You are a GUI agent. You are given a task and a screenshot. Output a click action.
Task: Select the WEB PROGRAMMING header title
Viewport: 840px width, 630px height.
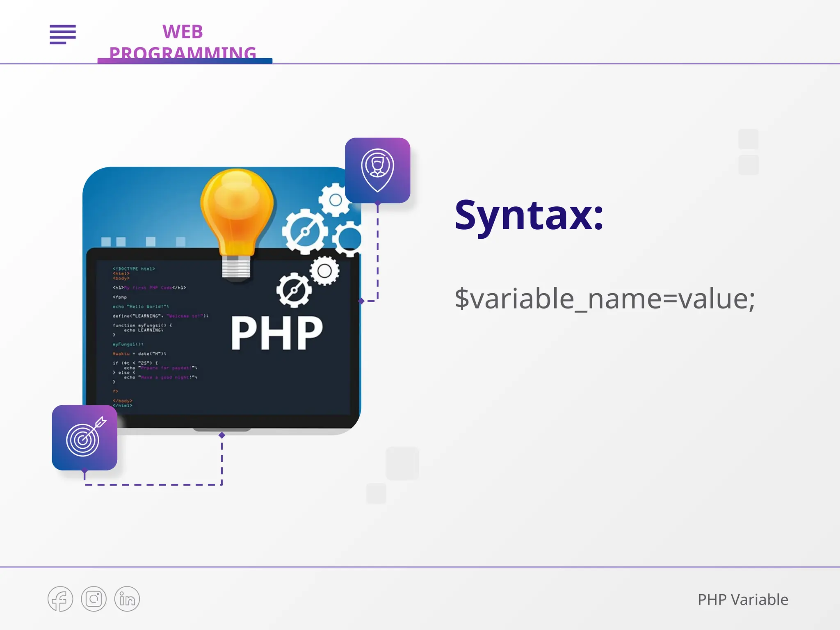tap(183, 43)
